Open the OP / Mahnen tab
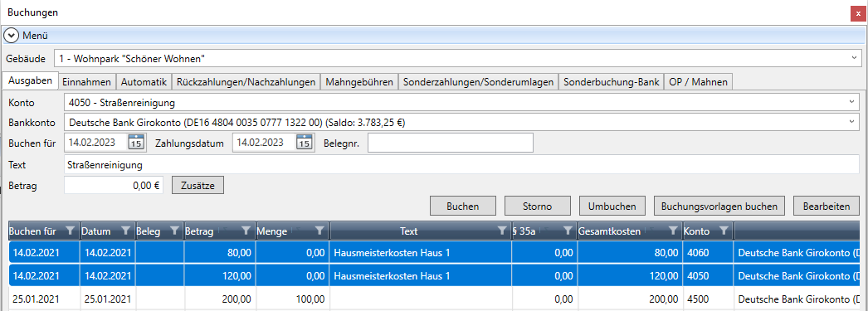The height and width of the screenshot is (311, 868). click(698, 82)
